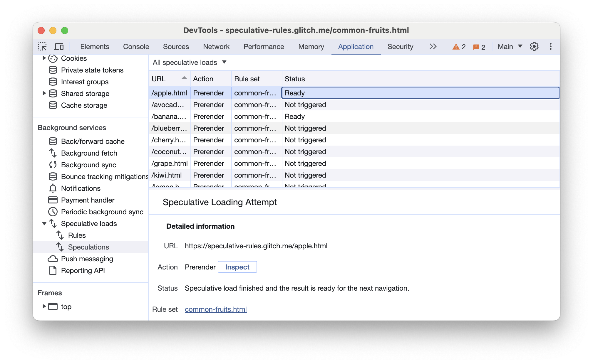Viewport: 593px width, 364px height.
Task: Click the settings gear icon
Action: (x=534, y=47)
